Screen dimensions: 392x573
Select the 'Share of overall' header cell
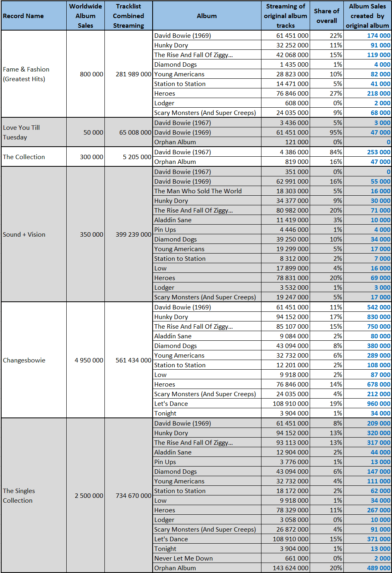click(x=327, y=16)
